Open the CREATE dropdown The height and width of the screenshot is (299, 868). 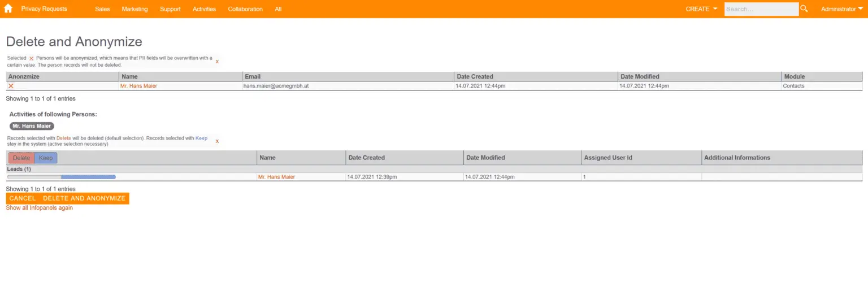701,9
